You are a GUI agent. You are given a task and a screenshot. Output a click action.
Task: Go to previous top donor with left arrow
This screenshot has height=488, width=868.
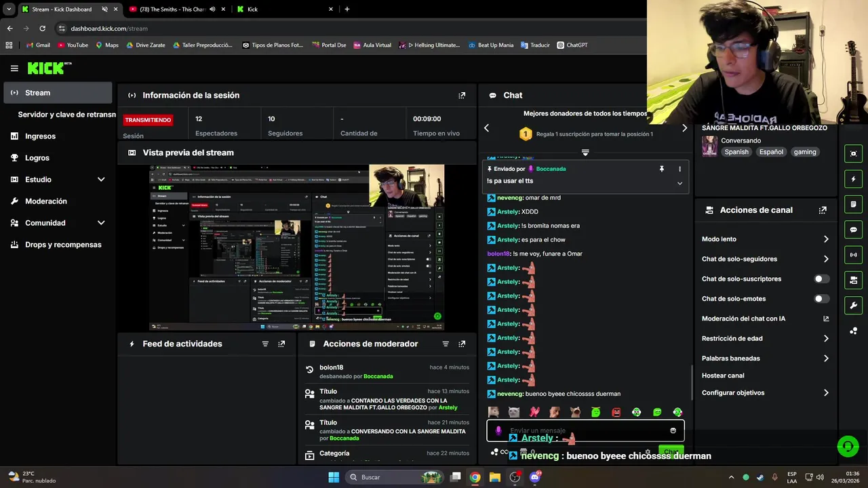(x=486, y=128)
